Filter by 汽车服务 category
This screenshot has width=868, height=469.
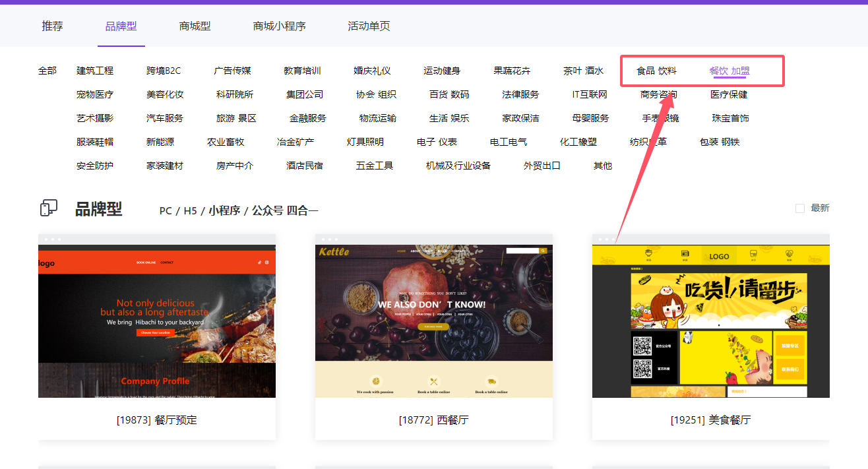coord(165,118)
